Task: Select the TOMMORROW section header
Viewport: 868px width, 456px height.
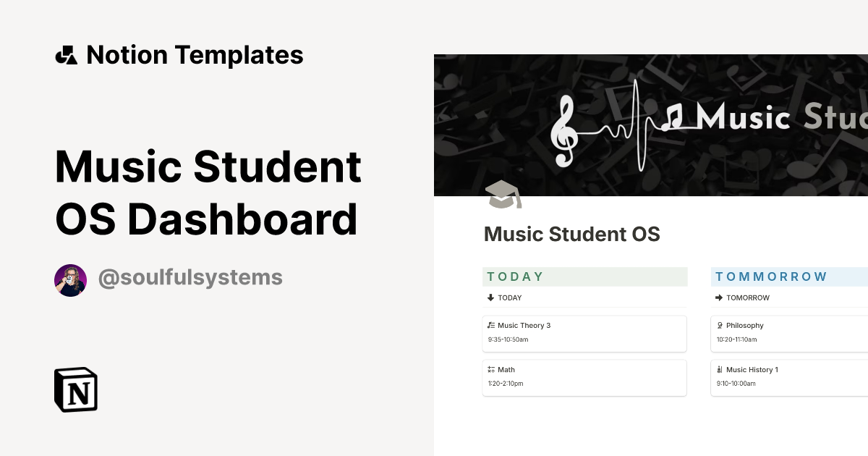Action: pos(771,276)
